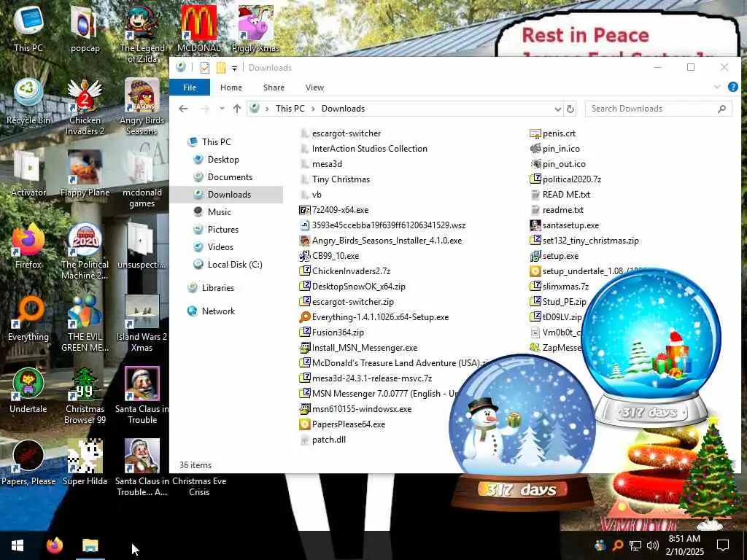Click the volume icon in system tray
The height and width of the screenshot is (560, 747).
click(653, 545)
